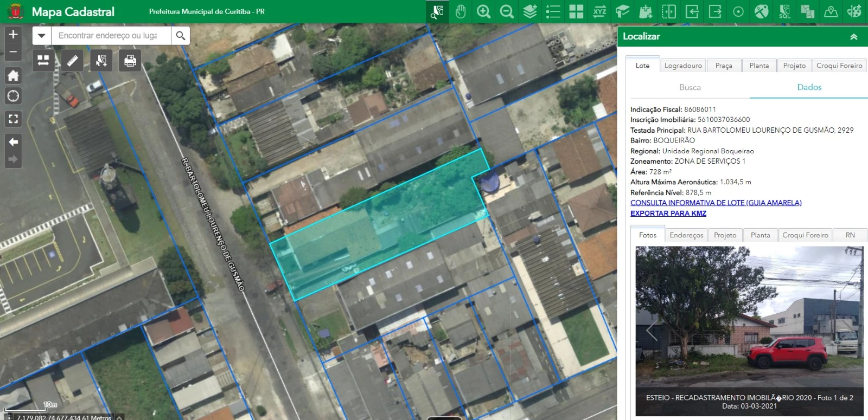Screen dimensions: 868x420
Task: Open the layer list legend tool
Action: point(553,11)
